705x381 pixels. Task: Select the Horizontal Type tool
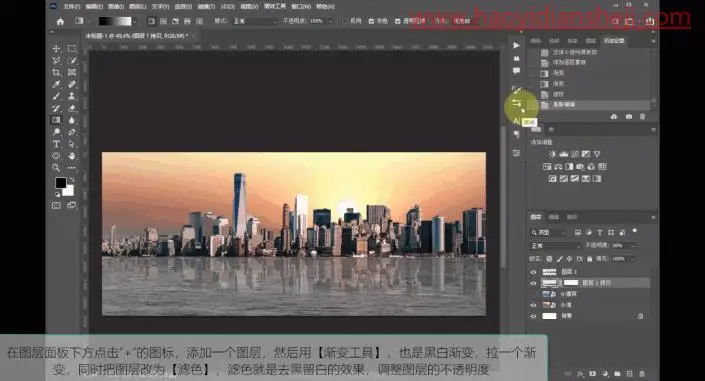click(x=56, y=144)
